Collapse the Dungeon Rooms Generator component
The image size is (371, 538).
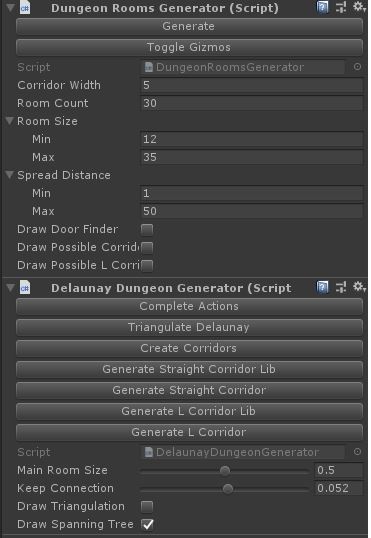[x=10, y=7]
